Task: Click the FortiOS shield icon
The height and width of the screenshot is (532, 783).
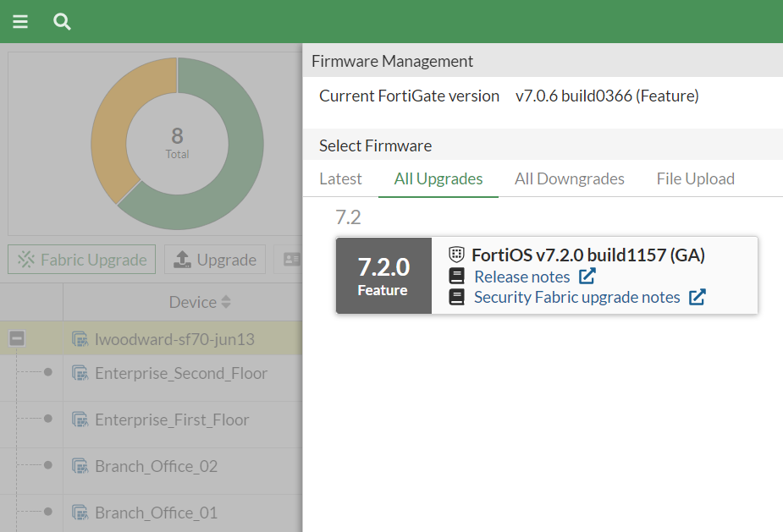Action: [x=457, y=255]
